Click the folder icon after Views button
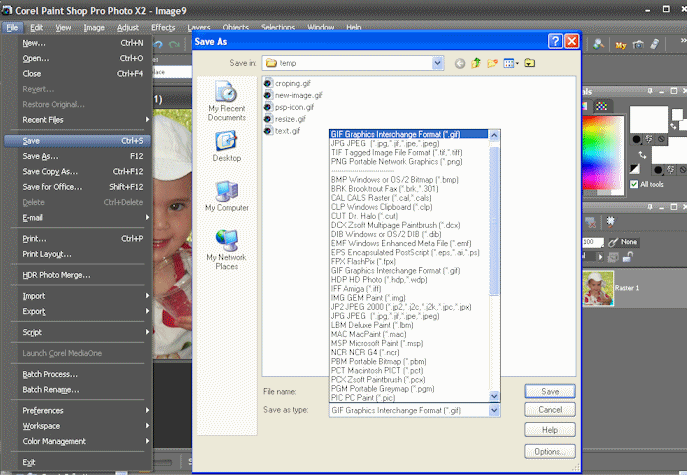The image size is (687, 475). coord(529,63)
